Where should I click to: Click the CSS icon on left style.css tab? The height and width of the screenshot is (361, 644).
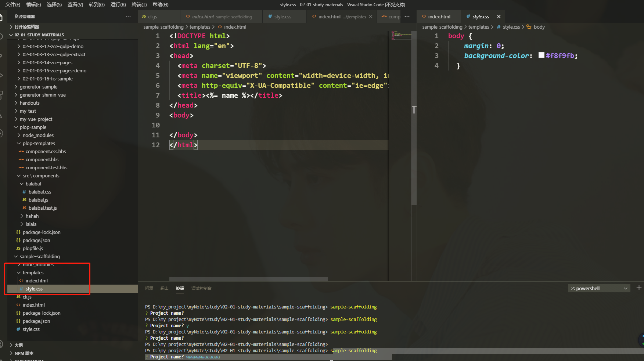(270, 17)
